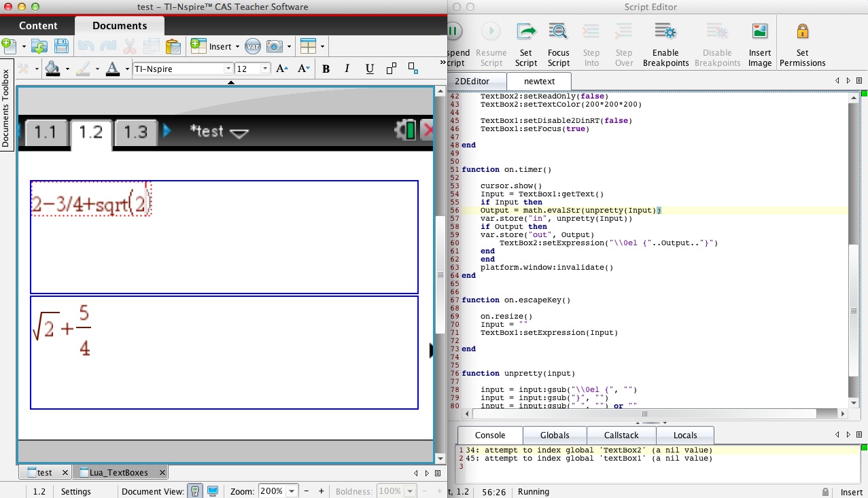868x498 pixels.
Task: Open the Zoom 200% dropdown
Action: coord(292,491)
